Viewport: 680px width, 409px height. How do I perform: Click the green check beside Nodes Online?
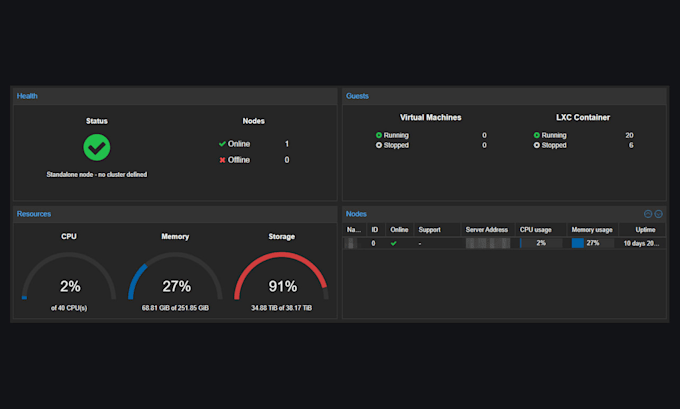click(x=222, y=144)
